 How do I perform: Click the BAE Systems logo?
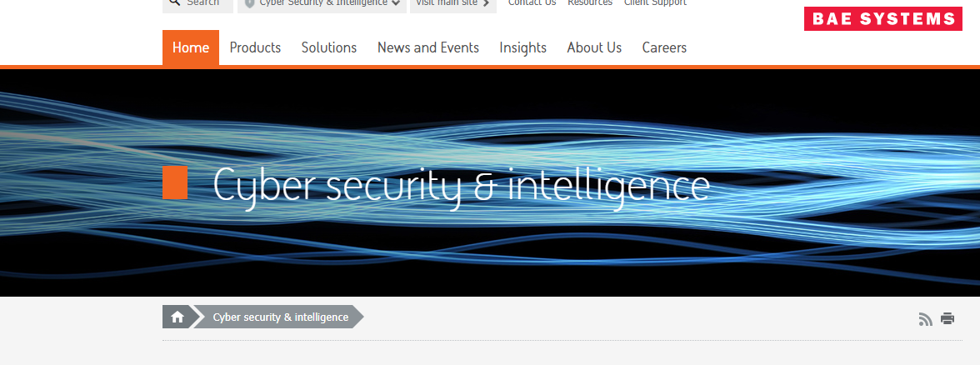883,18
